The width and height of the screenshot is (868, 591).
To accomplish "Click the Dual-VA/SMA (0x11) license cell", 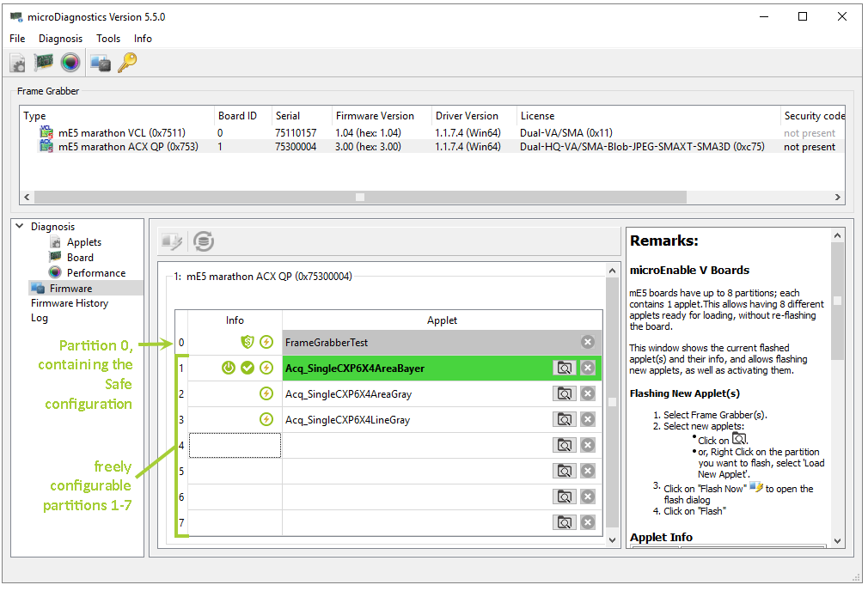I will pos(566,133).
